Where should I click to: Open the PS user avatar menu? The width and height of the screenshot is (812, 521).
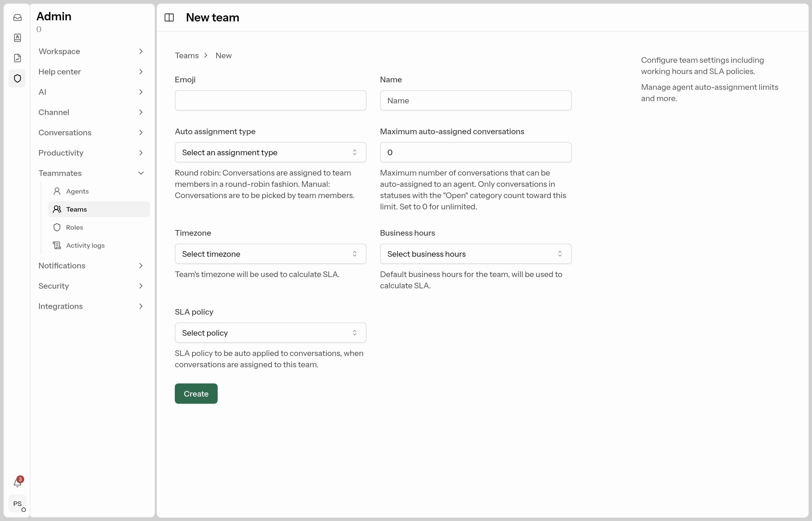point(17,504)
